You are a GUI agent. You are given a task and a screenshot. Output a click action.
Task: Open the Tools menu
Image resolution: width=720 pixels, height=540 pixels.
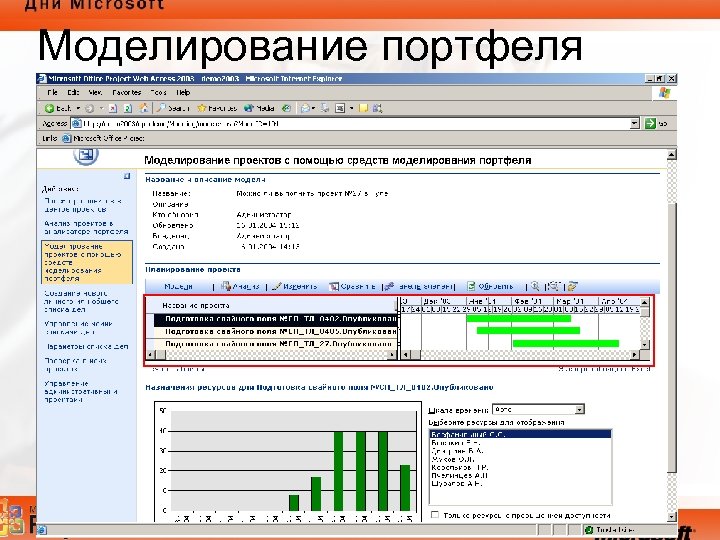(159, 92)
